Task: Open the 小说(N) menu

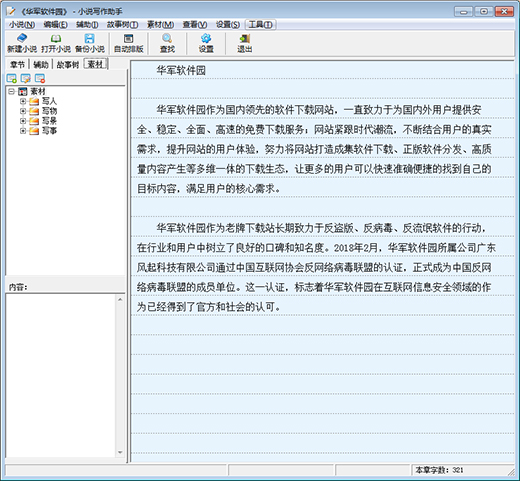Action: click(22, 25)
